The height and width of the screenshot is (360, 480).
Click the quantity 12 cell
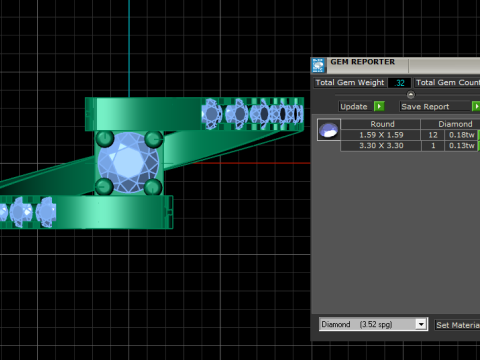(433, 135)
